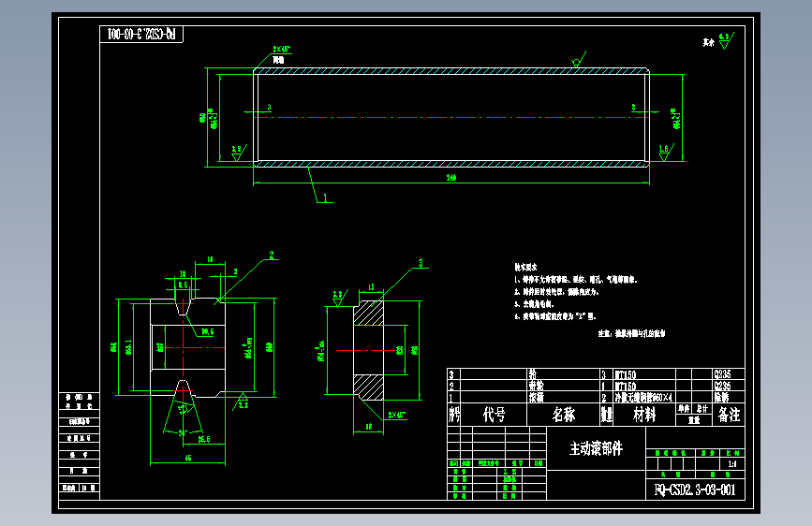
Task: Select technical requirement line 1
Action: (x=575, y=280)
